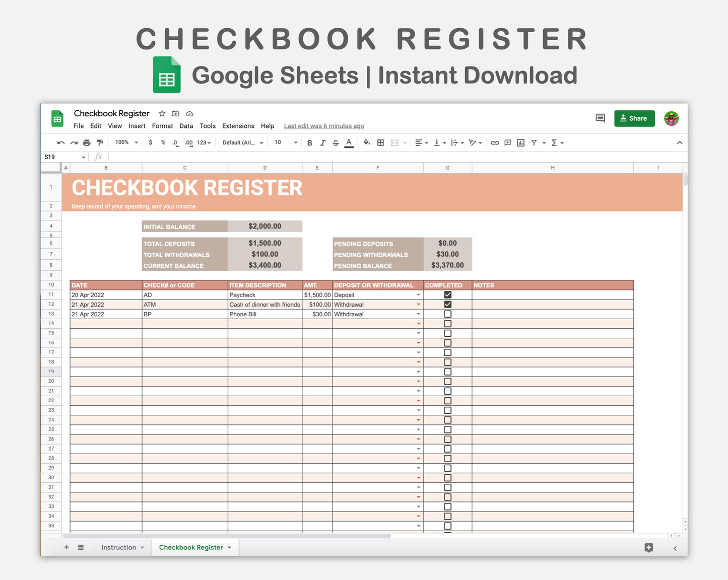Check Completed box for Phone Bill
The height and width of the screenshot is (580, 728).
tap(447, 314)
